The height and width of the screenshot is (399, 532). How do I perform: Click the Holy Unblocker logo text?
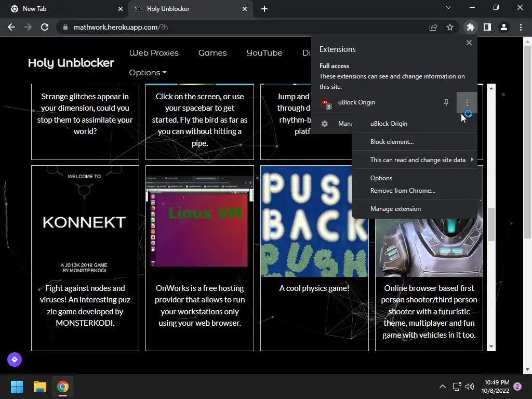point(71,63)
